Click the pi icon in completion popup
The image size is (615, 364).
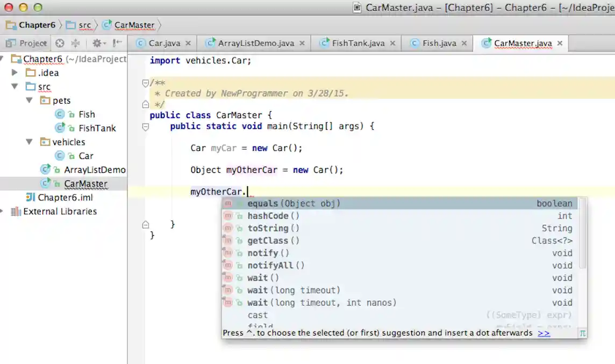[x=582, y=333]
